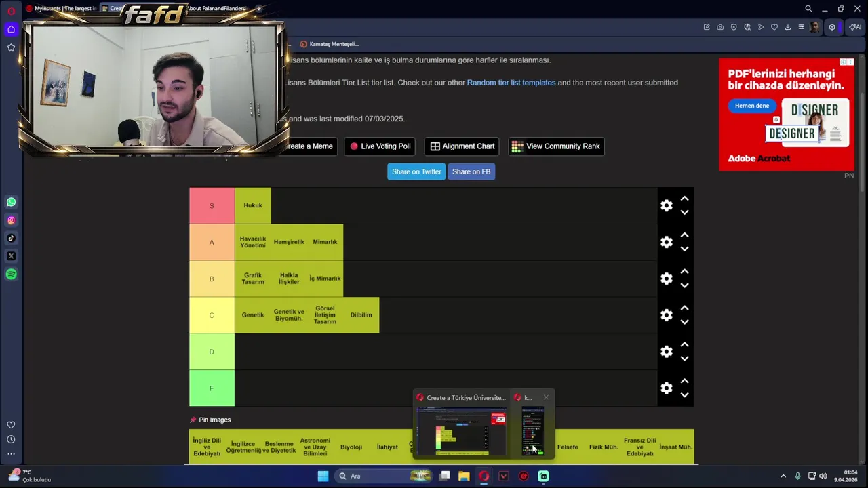Move the B tier row up
Screen dimensions: 868x488
(x=684, y=272)
